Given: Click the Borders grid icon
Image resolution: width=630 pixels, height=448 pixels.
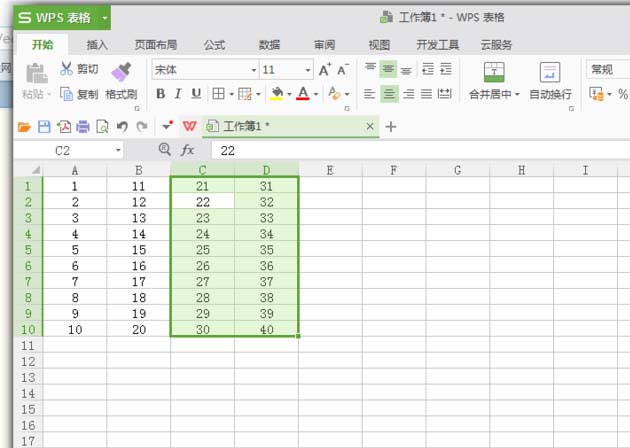Looking at the screenshot, I should pos(218,94).
